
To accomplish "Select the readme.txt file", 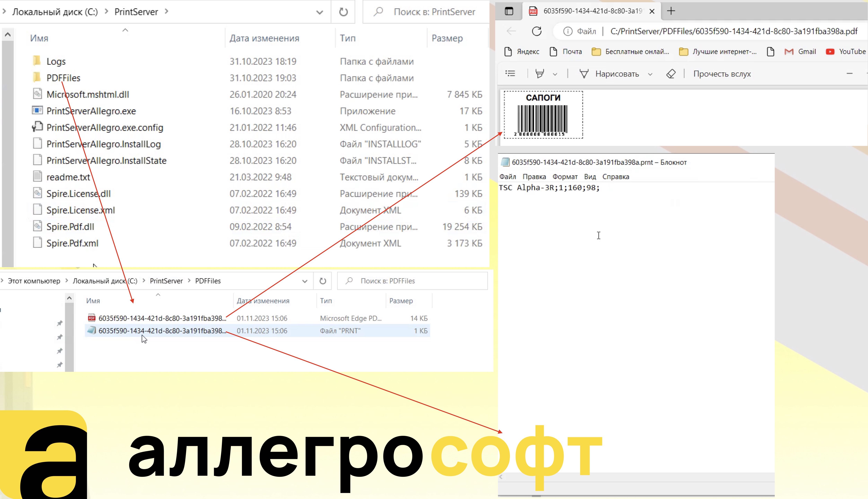I will pyautogui.click(x=68, y=177).
